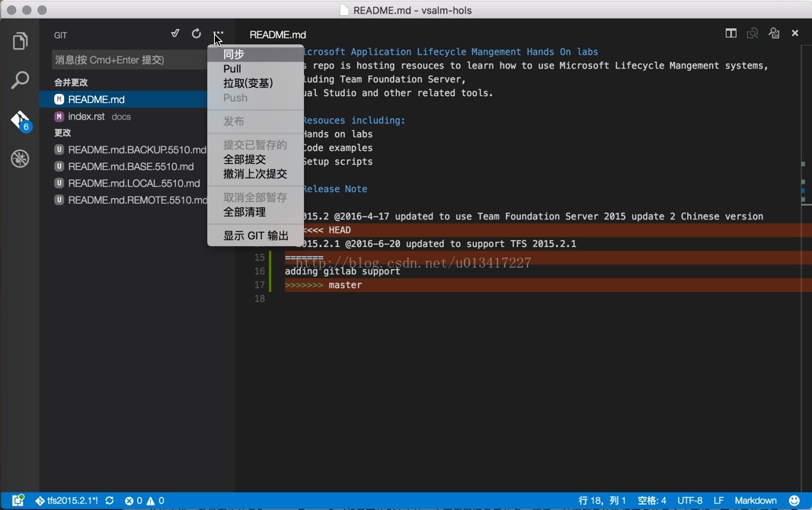
Task: Click the M status badge beside index.rst
Action: tap(59, 117)
